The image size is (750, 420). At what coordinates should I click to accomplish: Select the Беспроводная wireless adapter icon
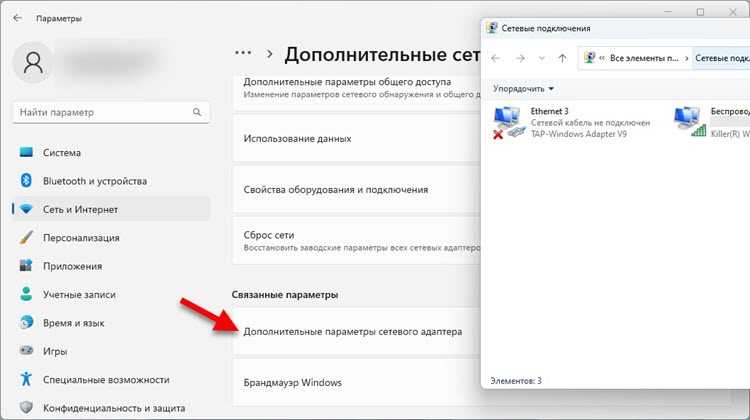(x=690, y=122)
